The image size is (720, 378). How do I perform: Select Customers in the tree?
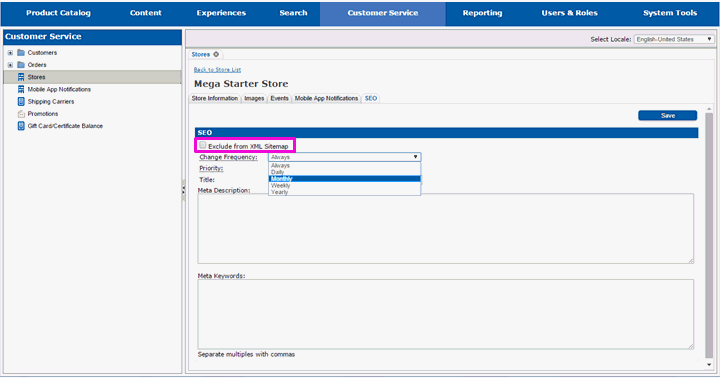42,53
